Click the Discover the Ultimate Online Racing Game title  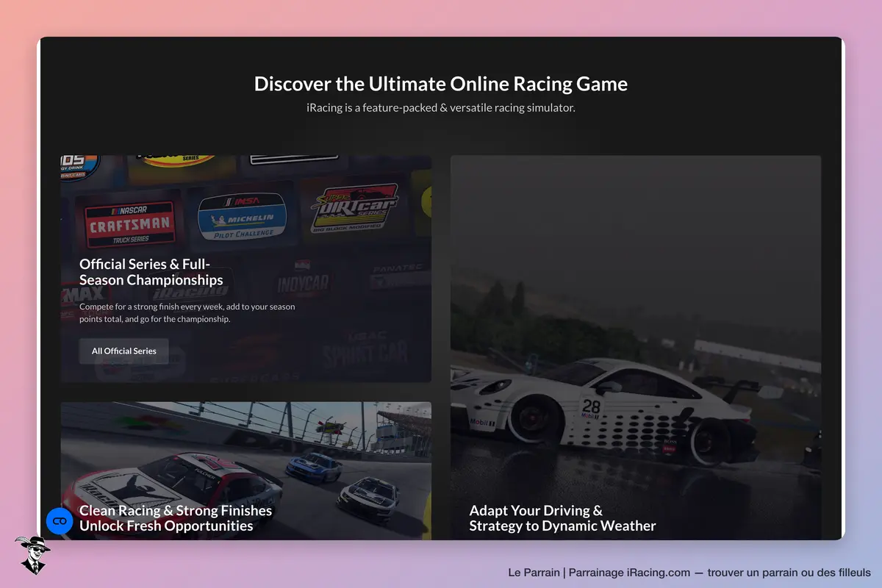point(441,83)
